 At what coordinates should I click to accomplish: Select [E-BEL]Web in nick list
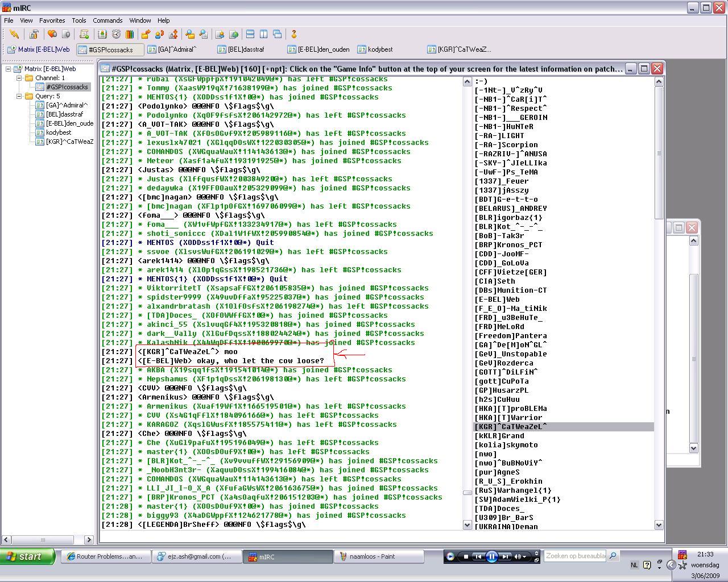coord(564,300)
